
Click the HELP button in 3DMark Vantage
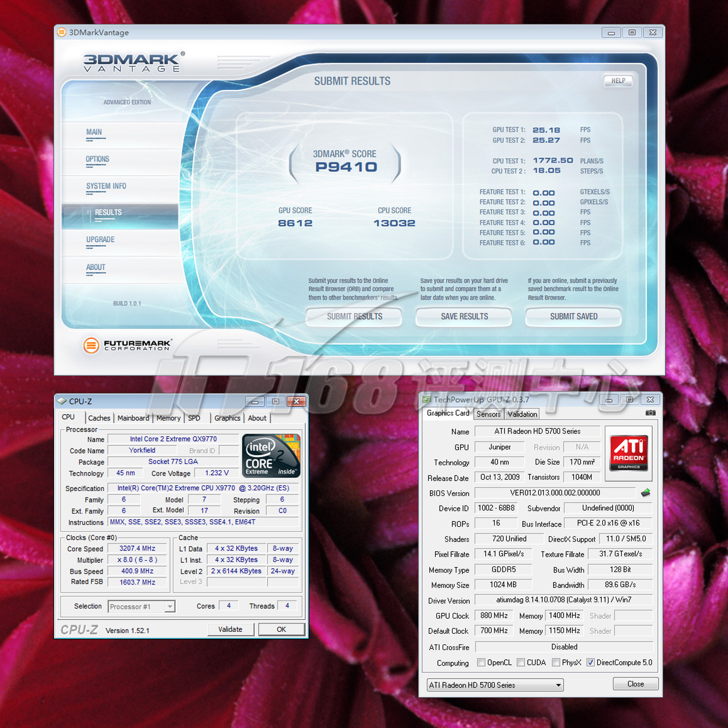[618, 81]
